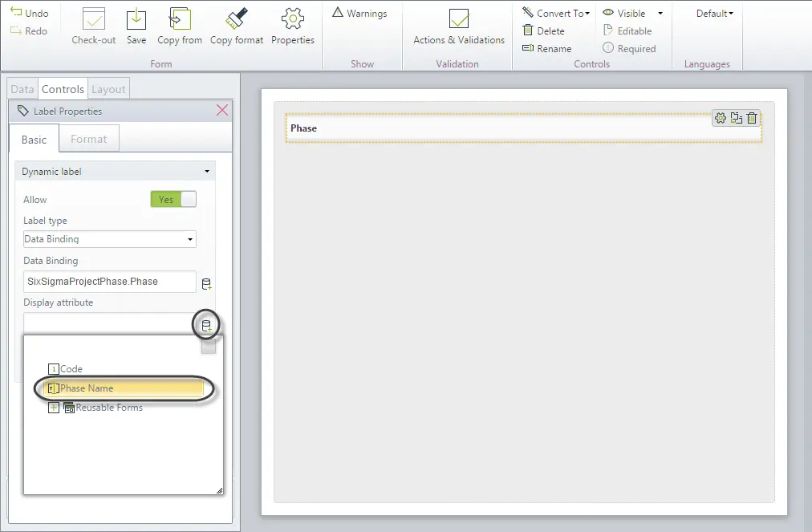Click the gear icon on Phase label

721,118
